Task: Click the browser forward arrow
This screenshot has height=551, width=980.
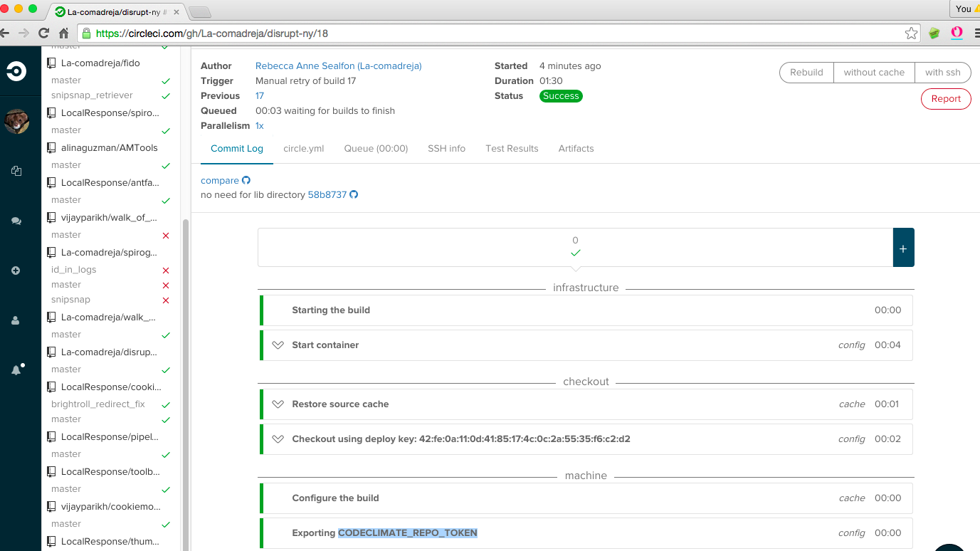Action: point(24,33)
